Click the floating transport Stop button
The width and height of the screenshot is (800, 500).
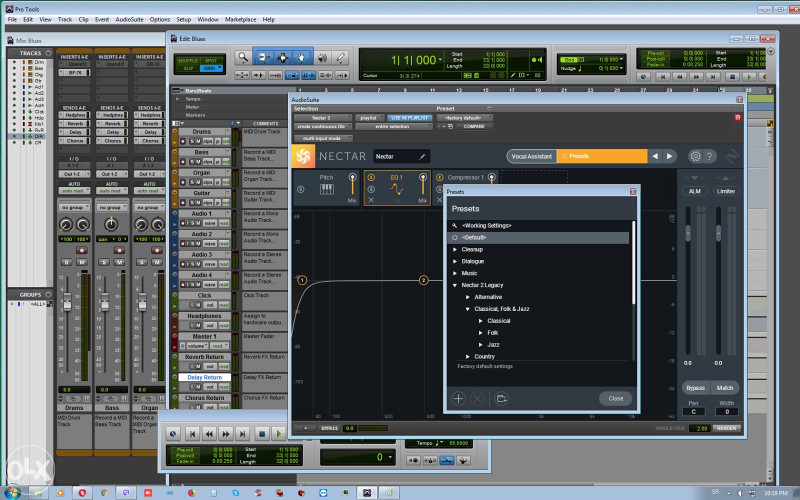click(262, 434)
